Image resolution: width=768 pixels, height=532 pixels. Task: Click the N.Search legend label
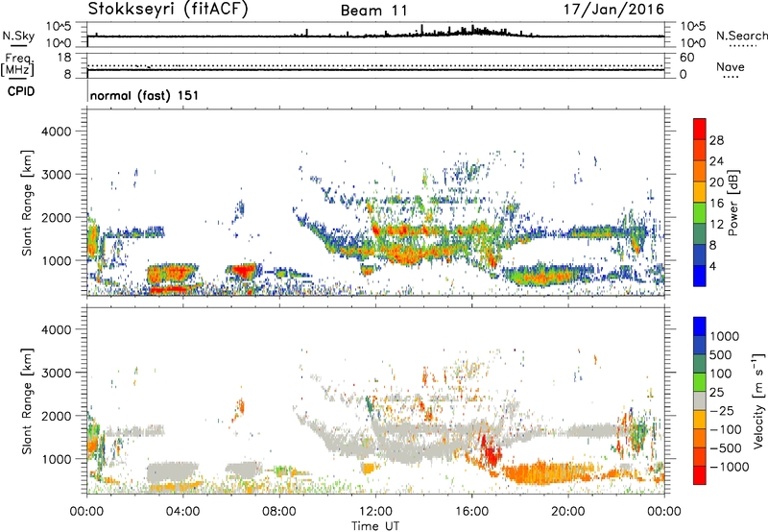click(741, 36)
